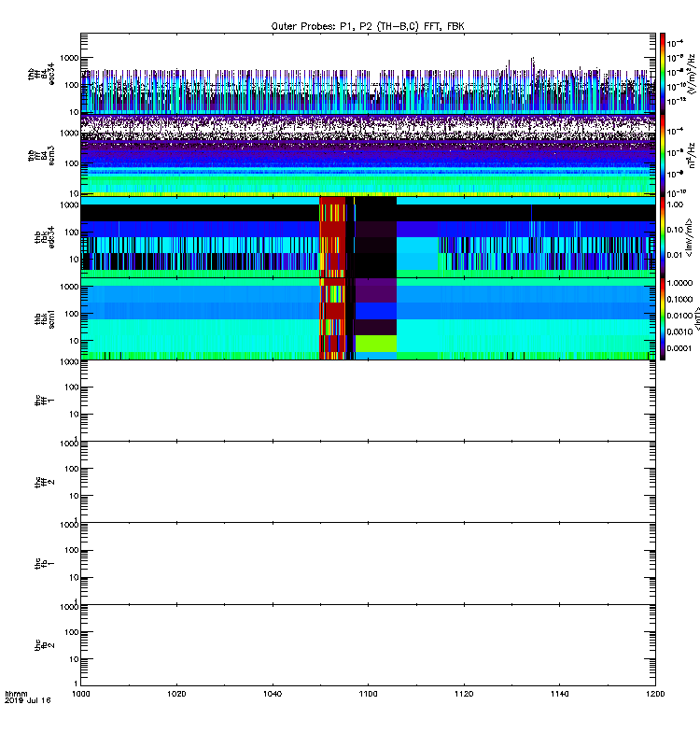700x747 pixels.
Task: Click the '1100' time tick label
Action: [368, 694]
